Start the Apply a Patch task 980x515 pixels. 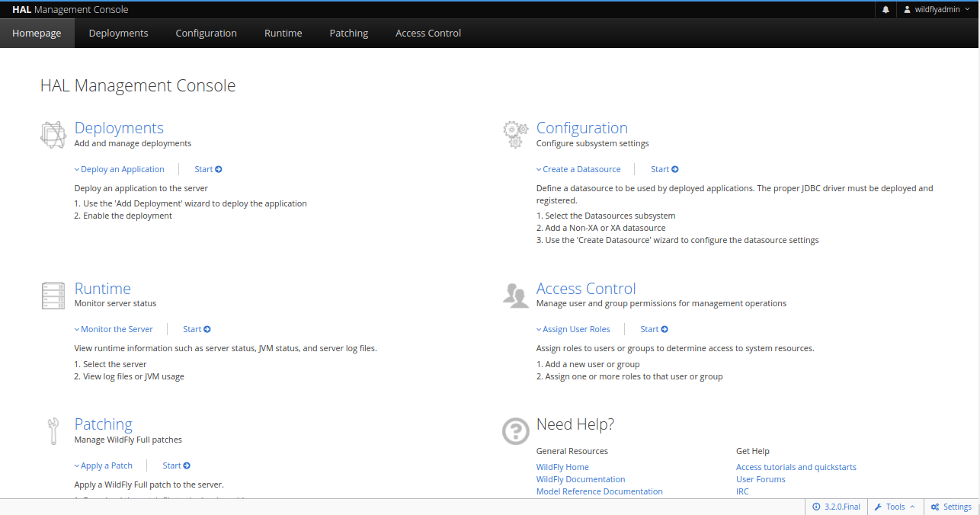click(x=176, y=465)
